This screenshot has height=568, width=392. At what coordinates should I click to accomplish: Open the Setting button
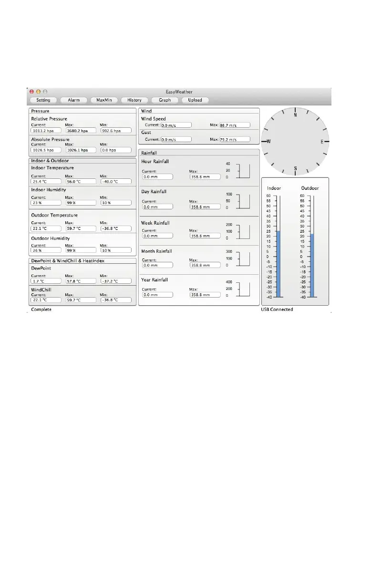[43, 100]
